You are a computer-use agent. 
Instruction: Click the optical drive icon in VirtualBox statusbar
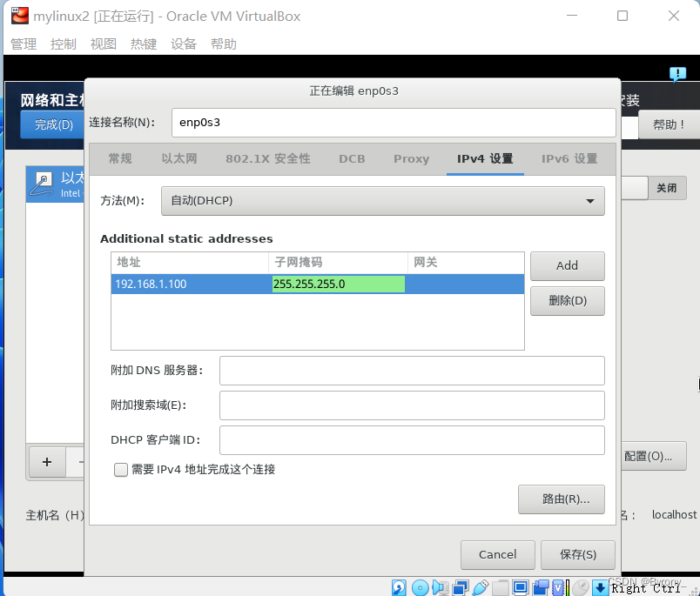pos(420,587)
